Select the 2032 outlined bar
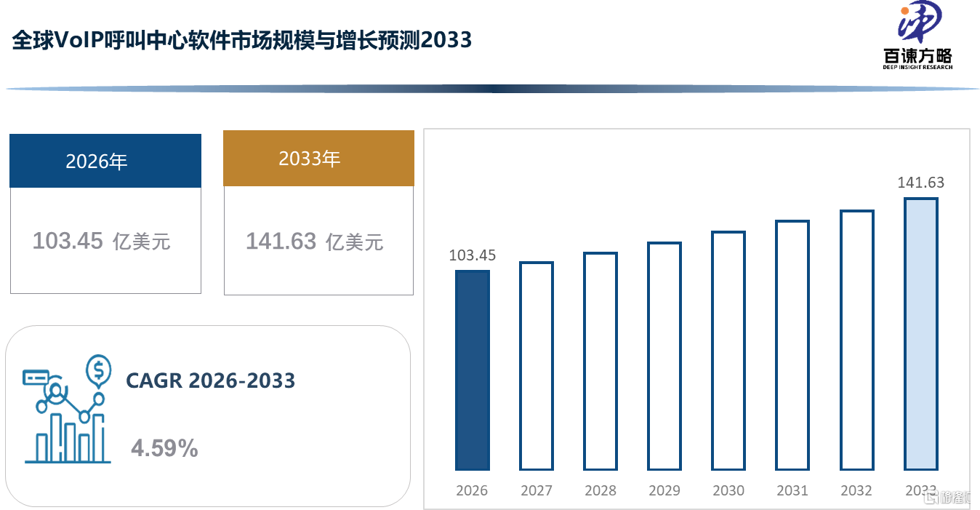This screenshot has width=980, height=510. pos(857,340)
